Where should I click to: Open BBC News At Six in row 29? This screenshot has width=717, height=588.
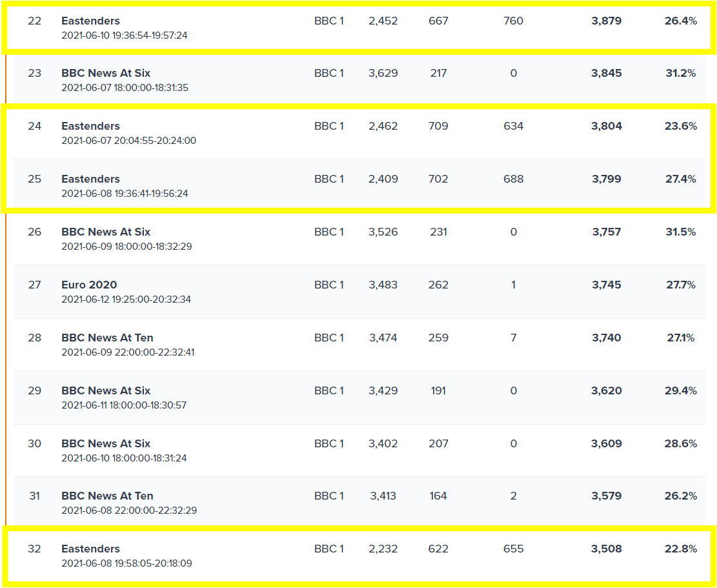[106, 390]
